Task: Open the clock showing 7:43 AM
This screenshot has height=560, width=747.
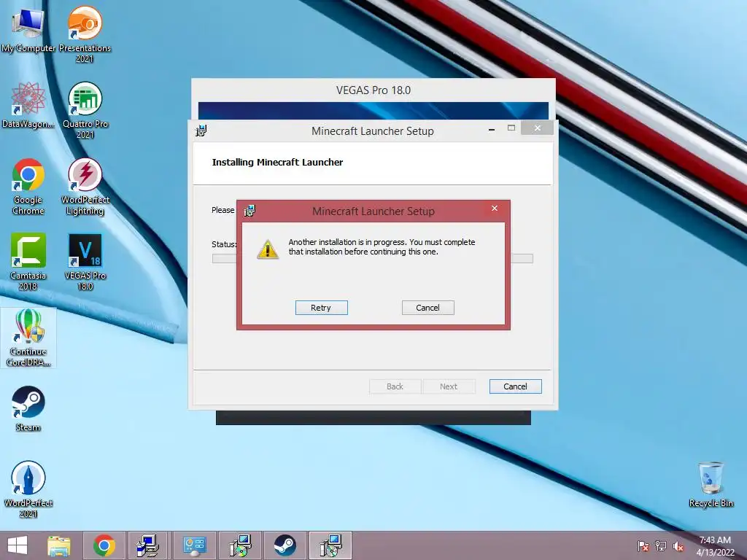Action: [x=715, y=545]
